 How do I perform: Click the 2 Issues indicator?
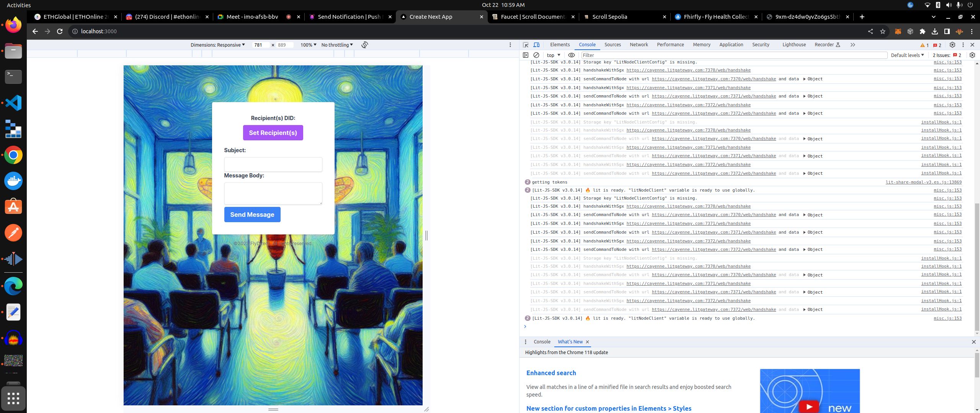tap(947, 55)
